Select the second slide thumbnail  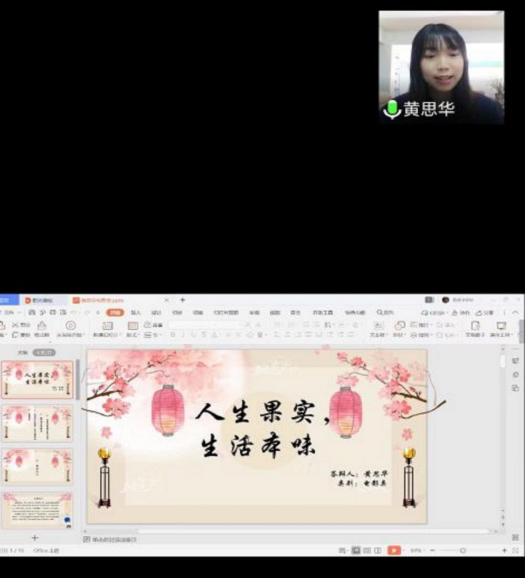coord(38,423)
